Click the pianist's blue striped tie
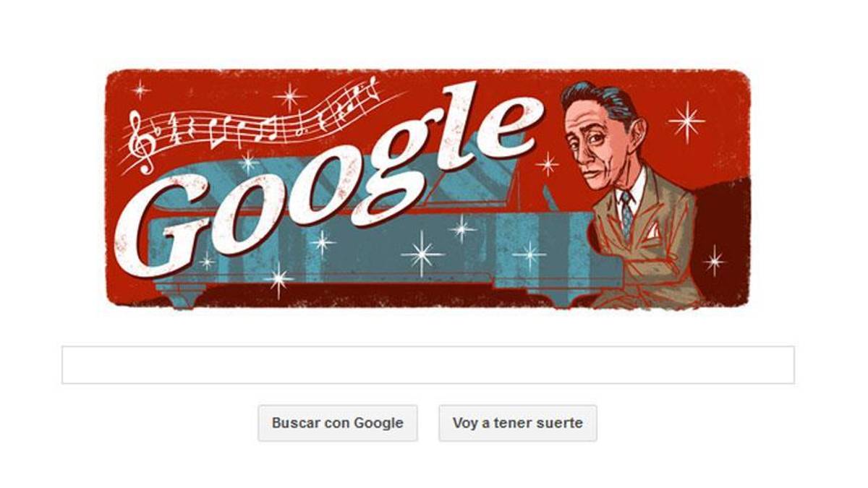Image resolution: width=868 pixels, height=488 pixels. point(626,214)
